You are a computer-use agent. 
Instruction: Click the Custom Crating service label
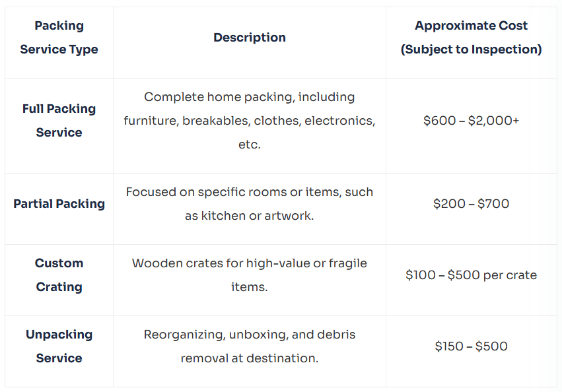point(59,275)
